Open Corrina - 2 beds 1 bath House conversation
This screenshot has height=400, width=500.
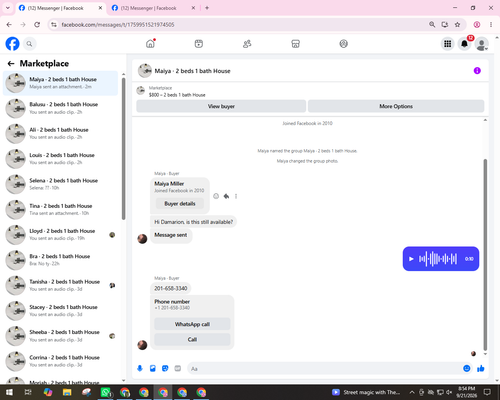(60, 361)
